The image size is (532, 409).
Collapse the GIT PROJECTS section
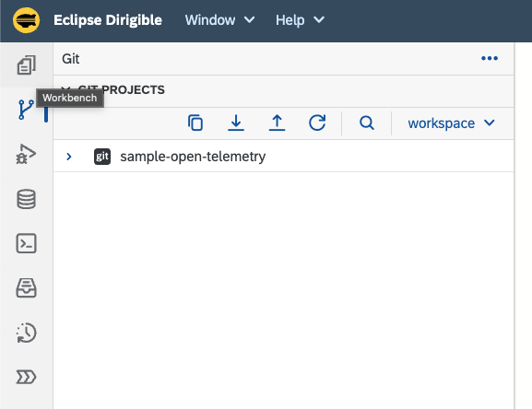coord(66,89)
